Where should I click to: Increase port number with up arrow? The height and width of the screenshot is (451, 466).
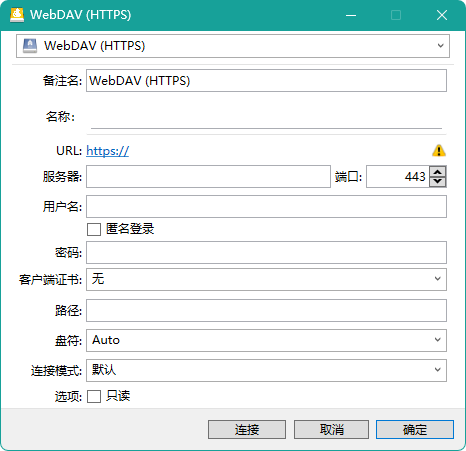point(438,172)
